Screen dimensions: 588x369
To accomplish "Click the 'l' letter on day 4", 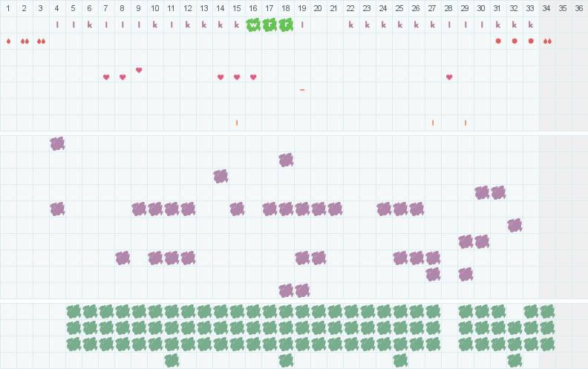I will (57, 25).
